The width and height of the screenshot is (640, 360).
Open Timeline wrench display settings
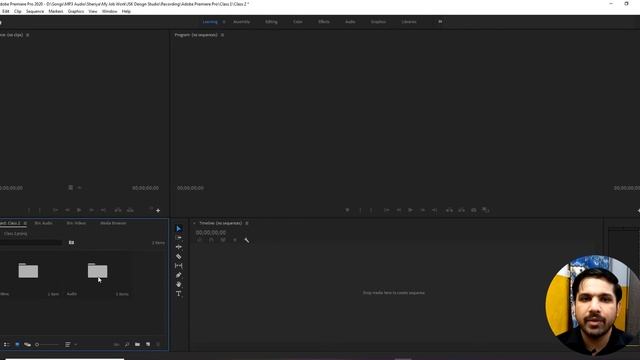[247, 240]
